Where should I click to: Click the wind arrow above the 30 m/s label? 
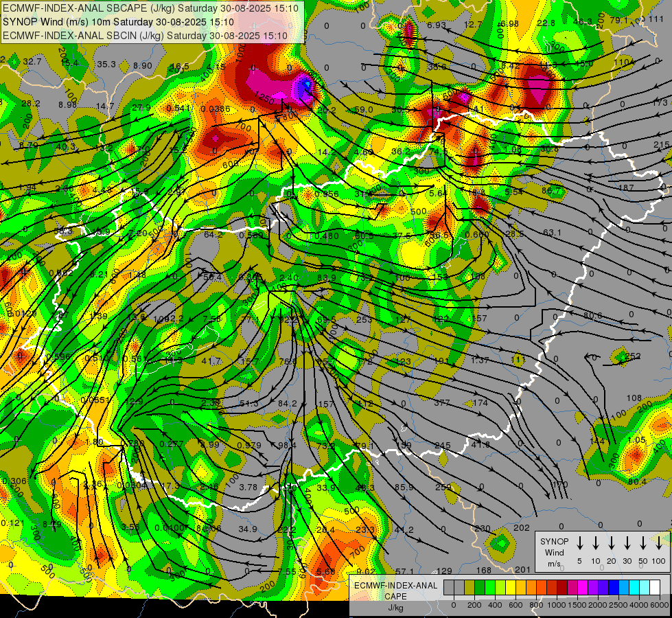coord(627,543)
